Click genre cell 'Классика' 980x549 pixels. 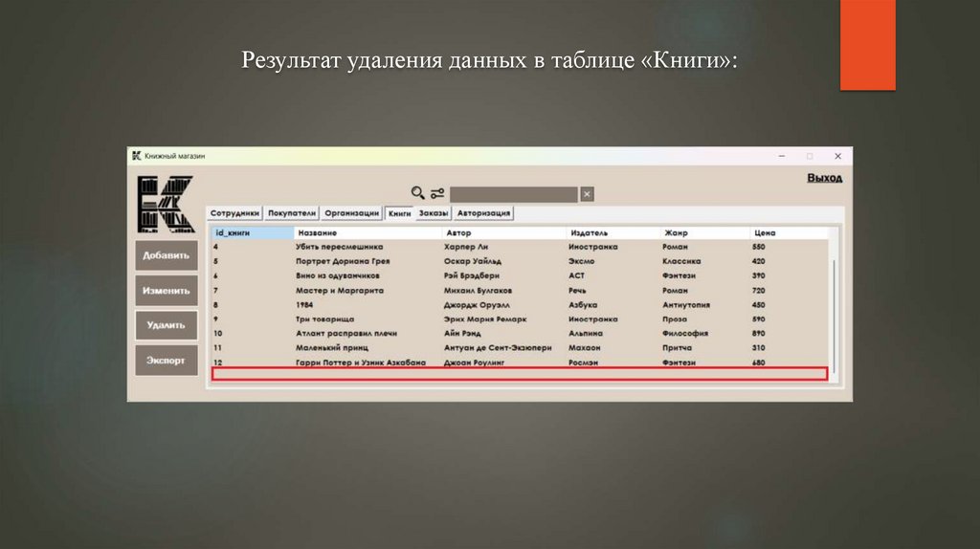point(681,261)
